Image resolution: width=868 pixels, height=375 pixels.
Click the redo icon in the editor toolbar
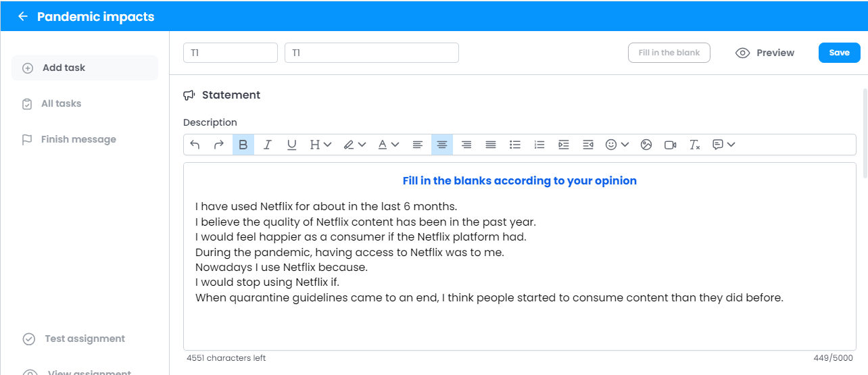218,145
